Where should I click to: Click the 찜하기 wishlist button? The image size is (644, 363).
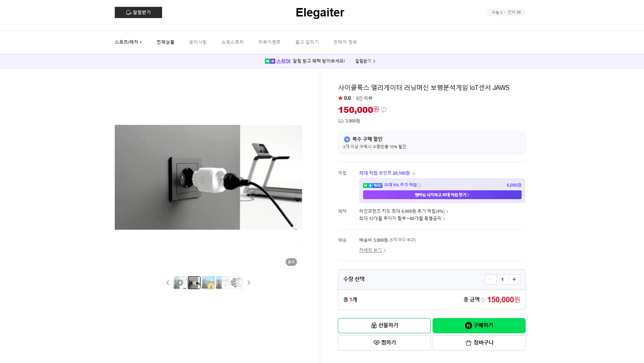384,343
